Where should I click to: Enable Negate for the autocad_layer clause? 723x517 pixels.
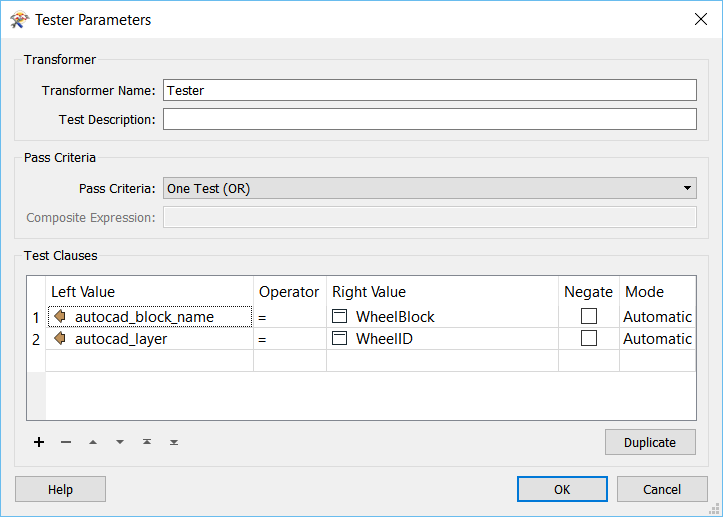pos(589,339)
